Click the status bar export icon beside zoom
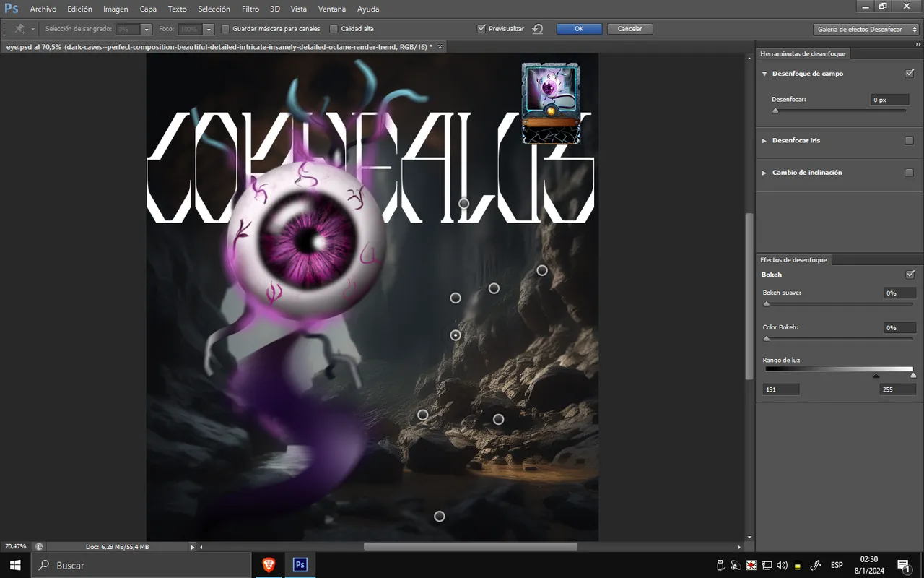The width and height of the screenshot is (924, 578). [x=38, y=547]
